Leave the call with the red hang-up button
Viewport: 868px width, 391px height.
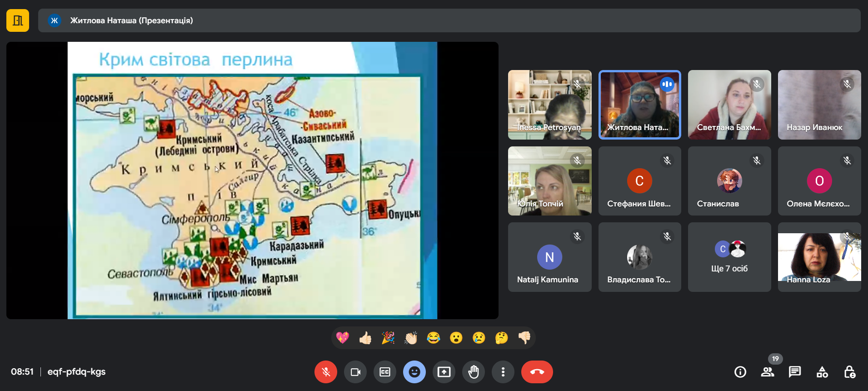coord(537,372)
